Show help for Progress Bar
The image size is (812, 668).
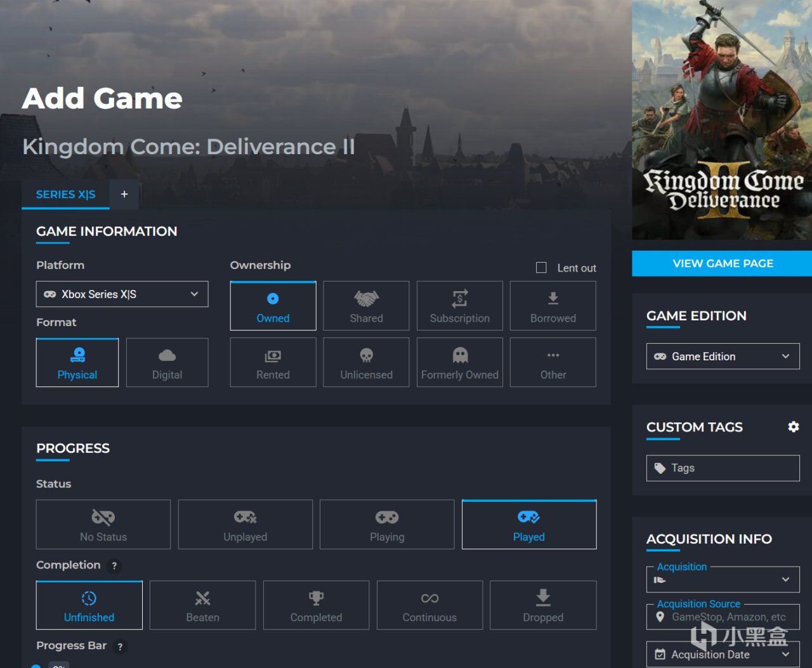[120, 646]
